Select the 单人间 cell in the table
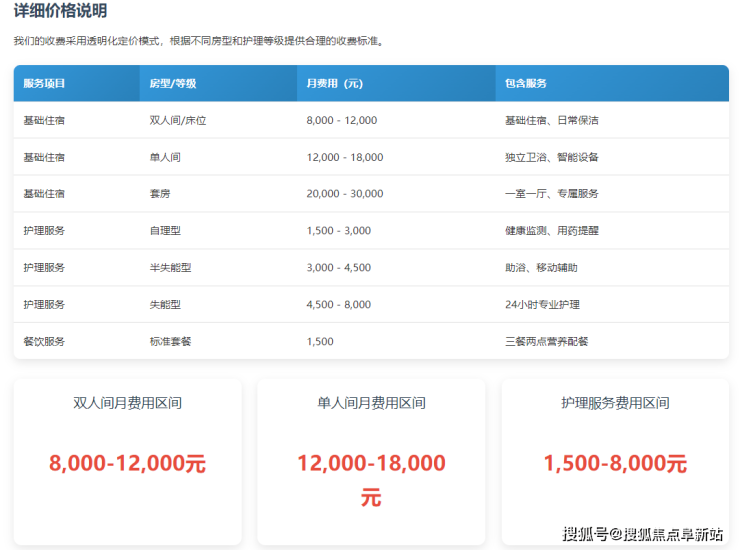Viewport: 740px width, 550px height. tap(165, 157)
